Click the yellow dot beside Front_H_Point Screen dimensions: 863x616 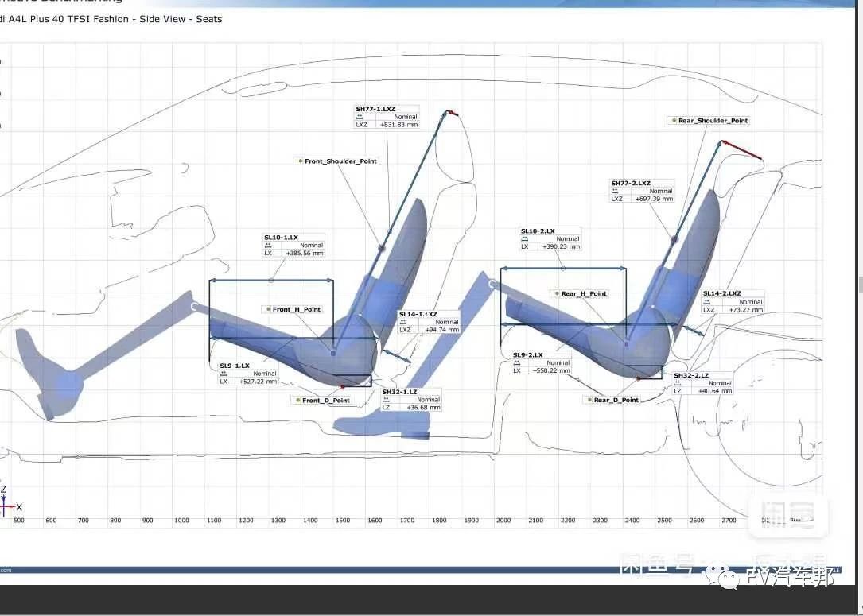(267, 309)
